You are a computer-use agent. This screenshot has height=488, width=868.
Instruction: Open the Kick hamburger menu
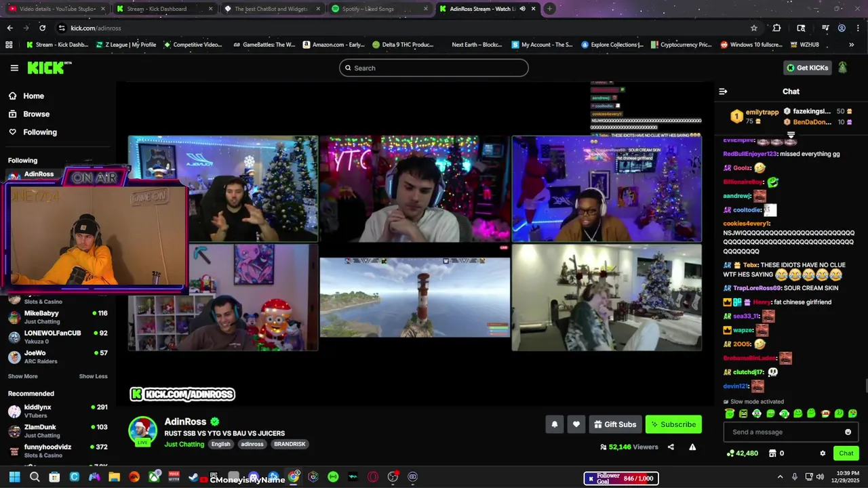14,68
